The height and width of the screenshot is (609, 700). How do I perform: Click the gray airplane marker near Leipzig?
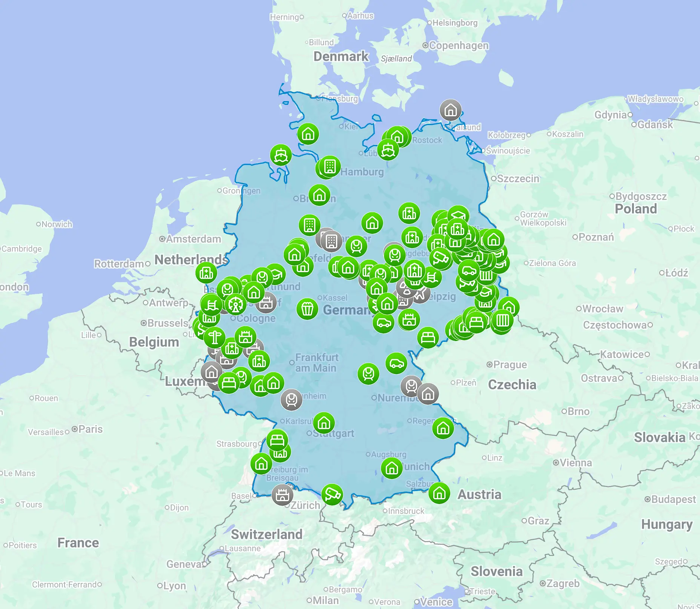[421, 294]
